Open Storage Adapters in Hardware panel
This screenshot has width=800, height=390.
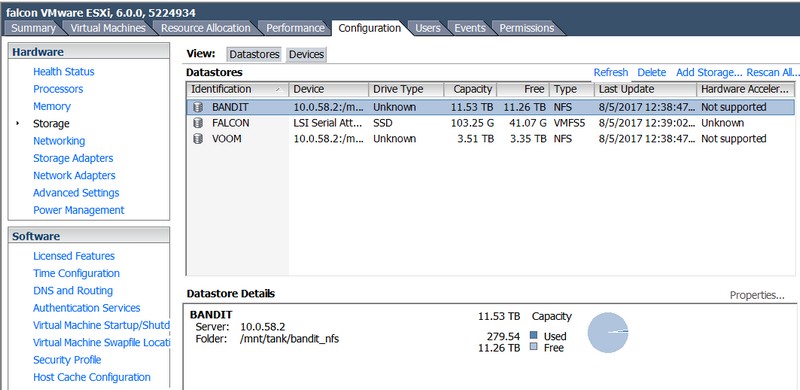[73, 158]
